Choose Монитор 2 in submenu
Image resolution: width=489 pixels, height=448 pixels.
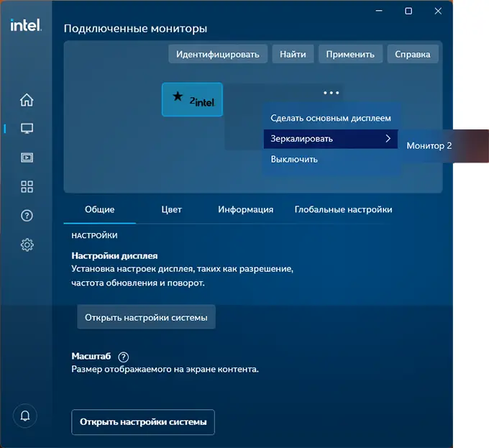click(x=429, y=145)
